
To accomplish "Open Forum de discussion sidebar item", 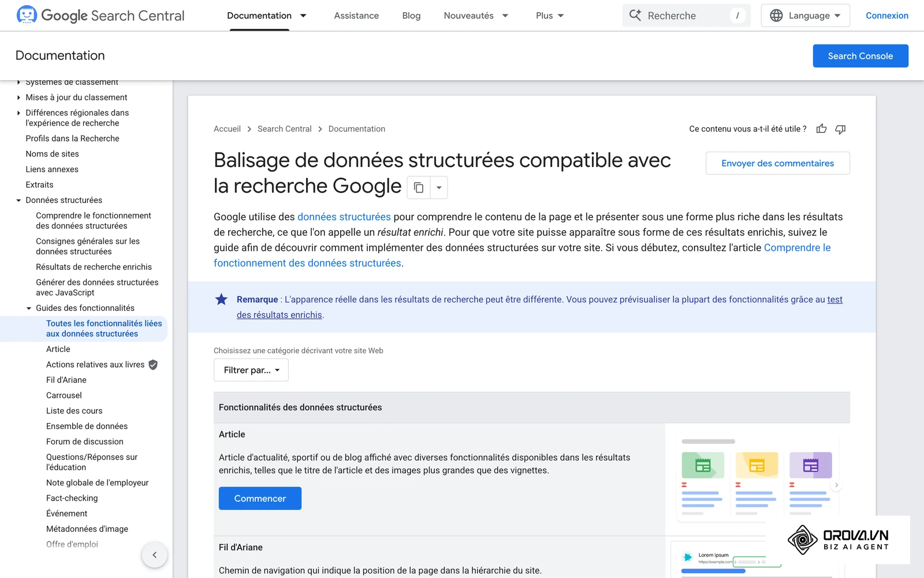I will (x=85, y=442).
